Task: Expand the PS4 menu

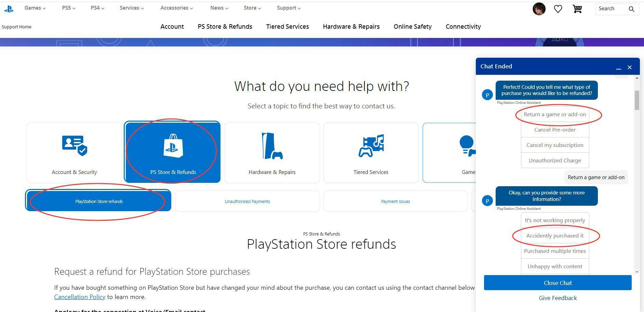Action: [97, 8]
